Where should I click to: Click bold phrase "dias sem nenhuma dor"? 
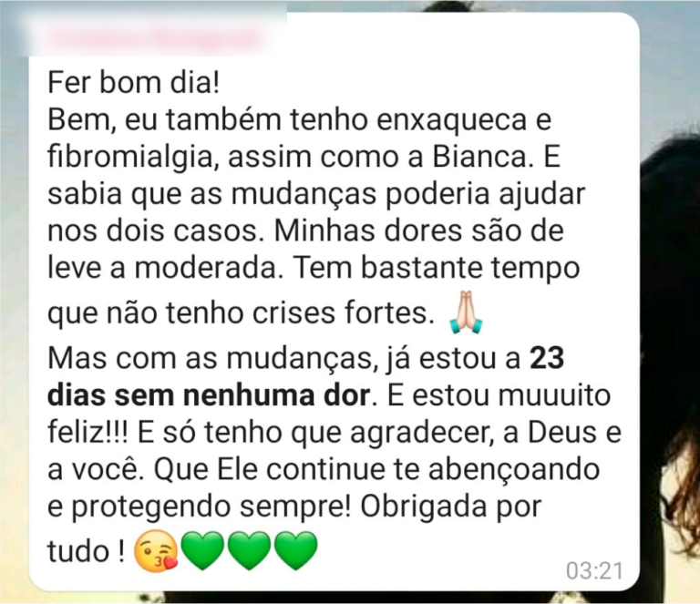click(x=209, y=395)
